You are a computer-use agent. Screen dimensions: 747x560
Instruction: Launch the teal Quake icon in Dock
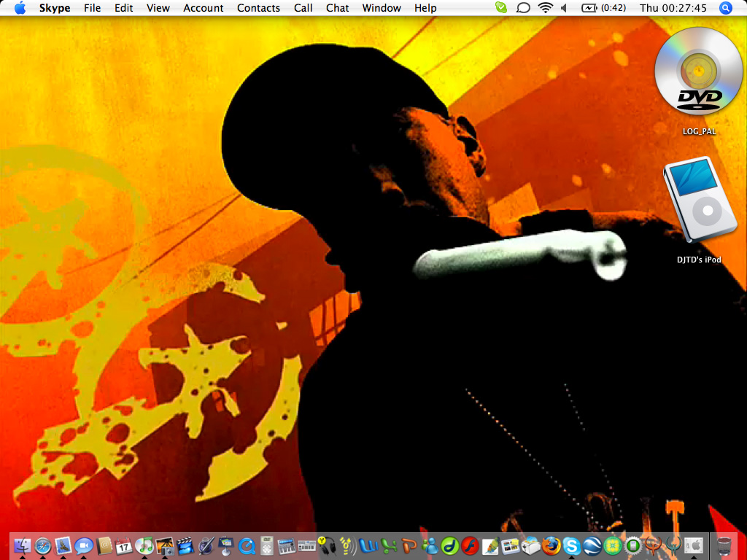tap(673, 545)
